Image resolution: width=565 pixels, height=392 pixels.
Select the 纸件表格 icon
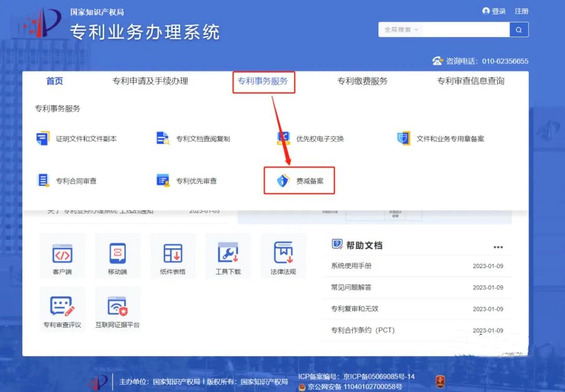(x=173, y=256)
